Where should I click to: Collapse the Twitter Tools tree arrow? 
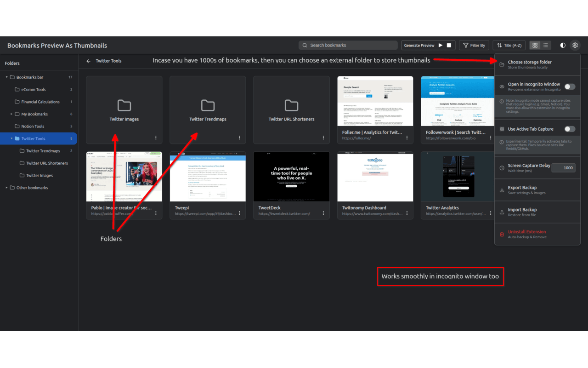(x=11, y=138)
